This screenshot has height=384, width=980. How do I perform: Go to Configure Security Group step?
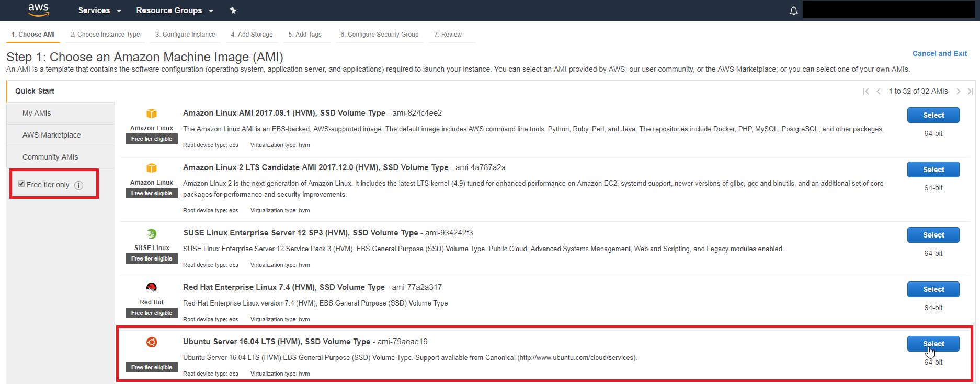coord(380,35)
